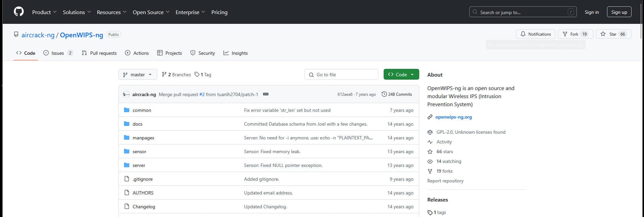
Task: Click the Sign up button
Action: [619, 12]
